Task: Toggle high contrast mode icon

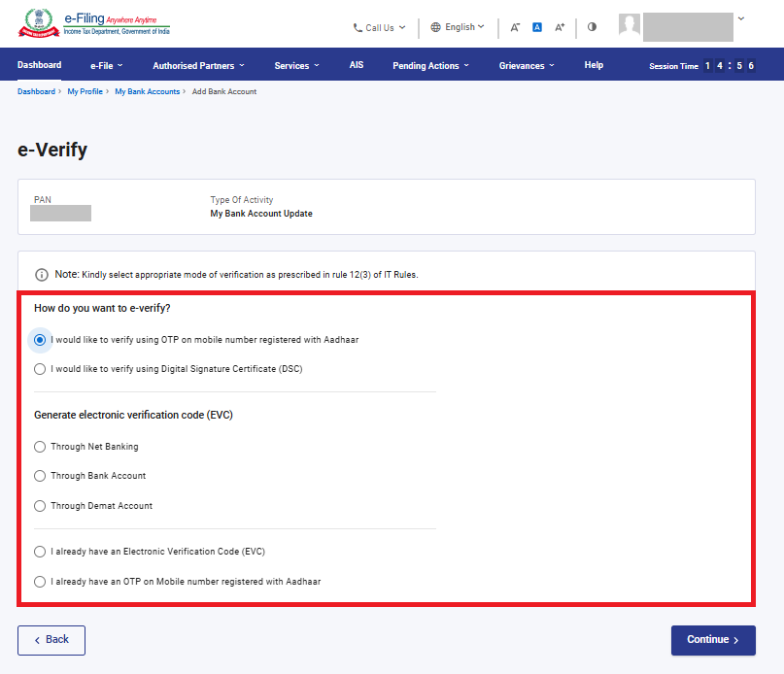Action: [592, 27]
